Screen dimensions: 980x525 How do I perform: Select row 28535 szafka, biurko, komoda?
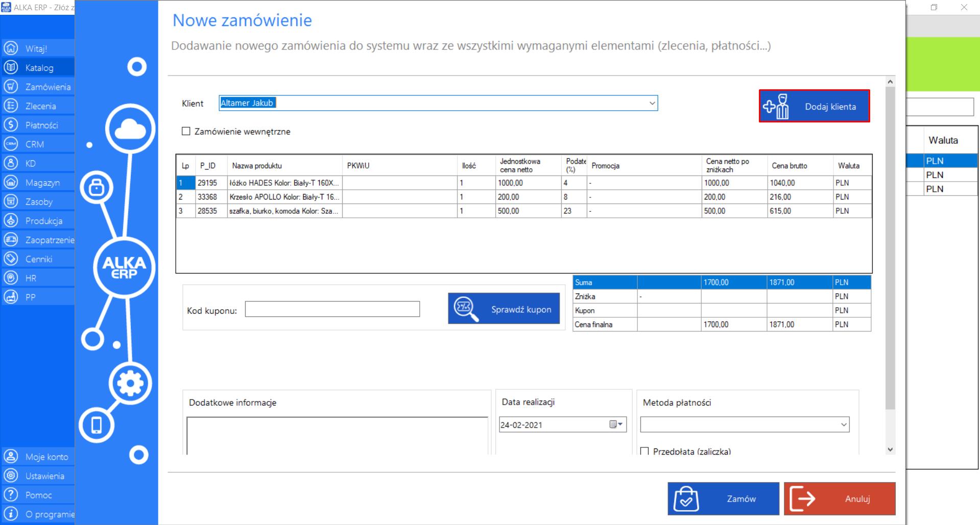523,211
